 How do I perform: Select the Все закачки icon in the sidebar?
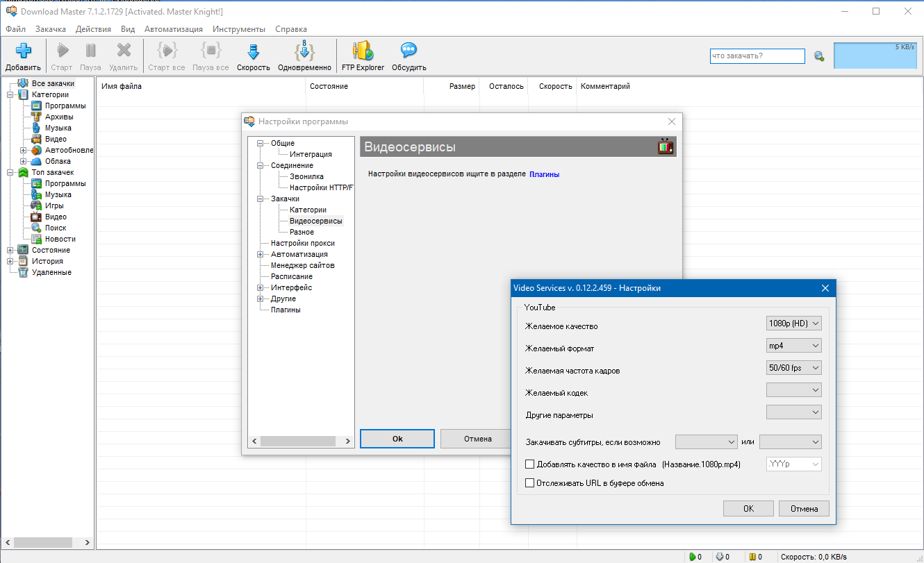(x=23, y=83)
